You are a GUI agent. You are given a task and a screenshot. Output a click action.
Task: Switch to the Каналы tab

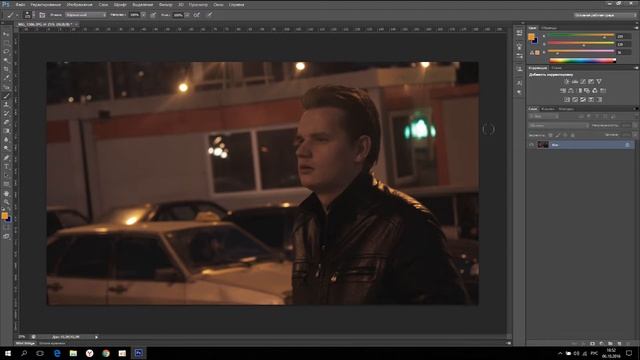point(548,109)
